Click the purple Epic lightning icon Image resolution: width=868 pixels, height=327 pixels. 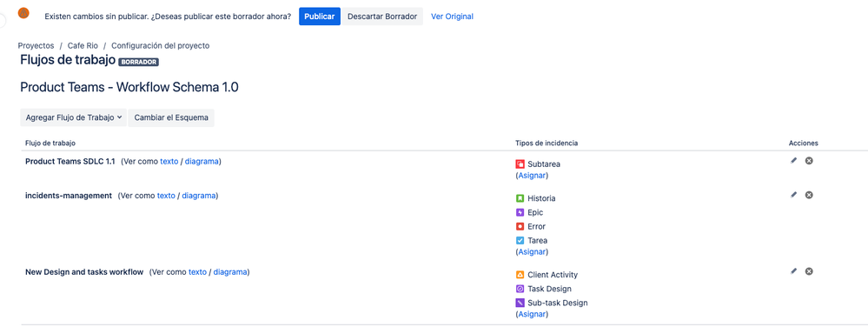[520, 212]
